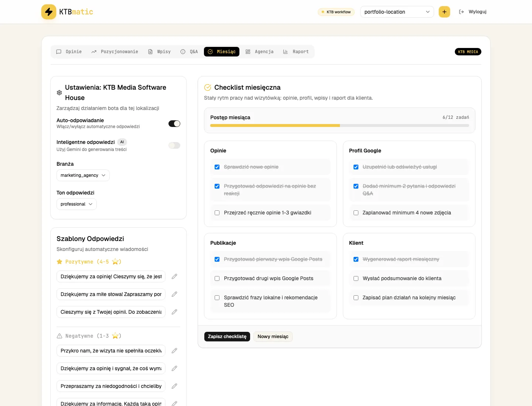
Task: Click the Nowy miesiąc button
Action: pos(273,337)
